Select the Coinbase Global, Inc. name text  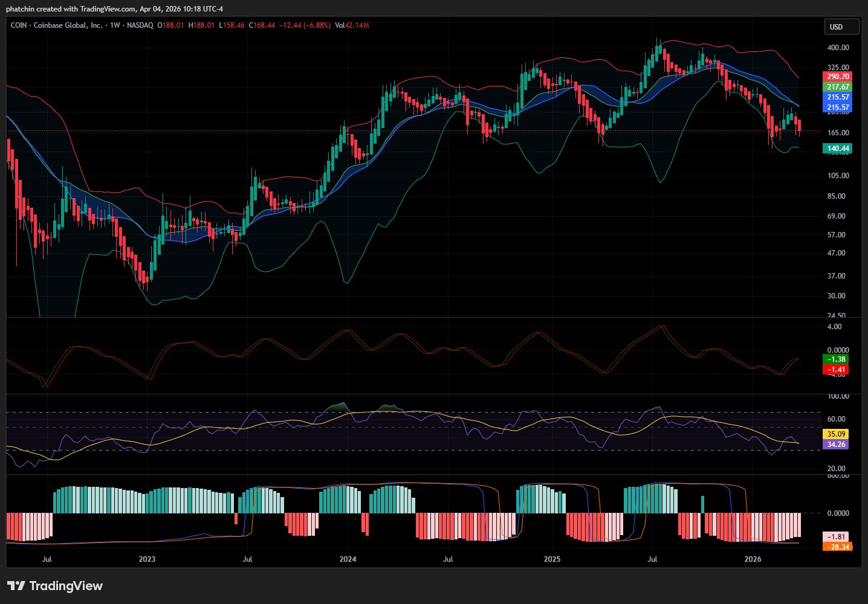(68, 25)
